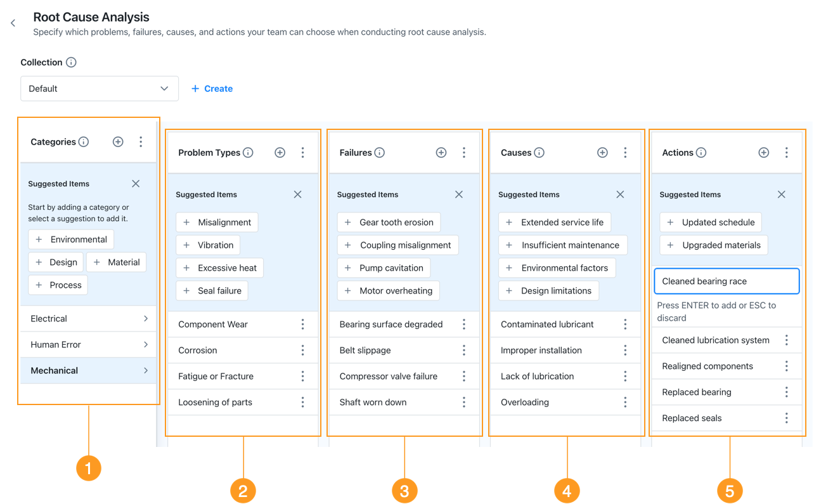Image resolution: width=821 pixels, height=504 pixels.
Task: Add a new category with the plus icon
Action: point(118,142)
